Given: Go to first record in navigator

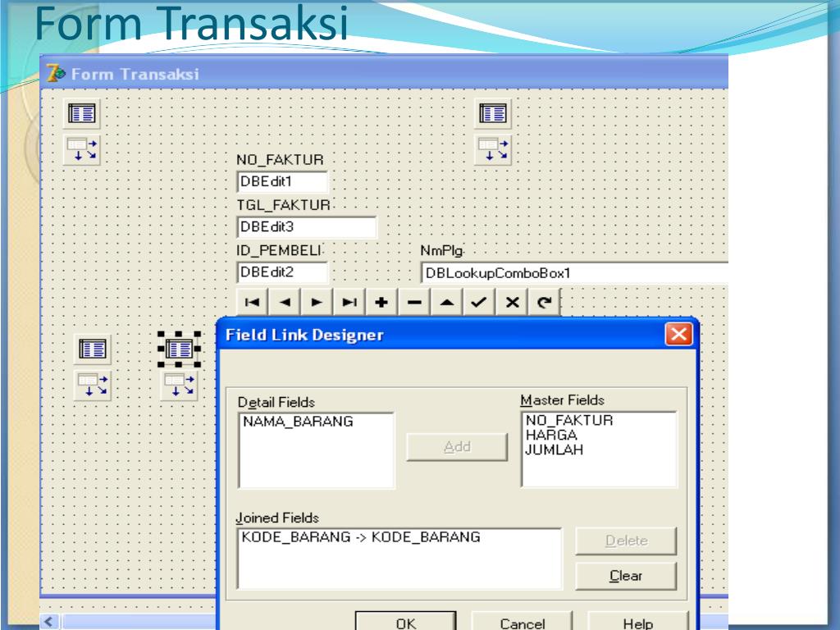Looking at the screenshot, I should coord(253,303).
